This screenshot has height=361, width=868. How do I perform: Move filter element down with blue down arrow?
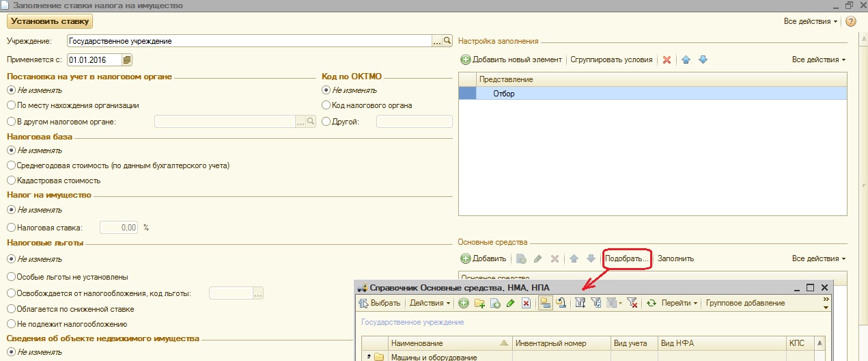[703, 59]
